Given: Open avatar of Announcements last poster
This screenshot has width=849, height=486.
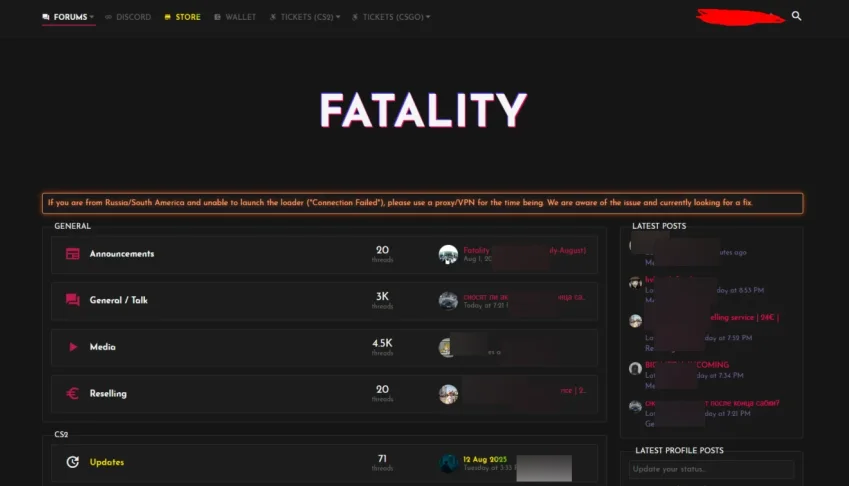Looking at the screenshot, I should point(448,254).
